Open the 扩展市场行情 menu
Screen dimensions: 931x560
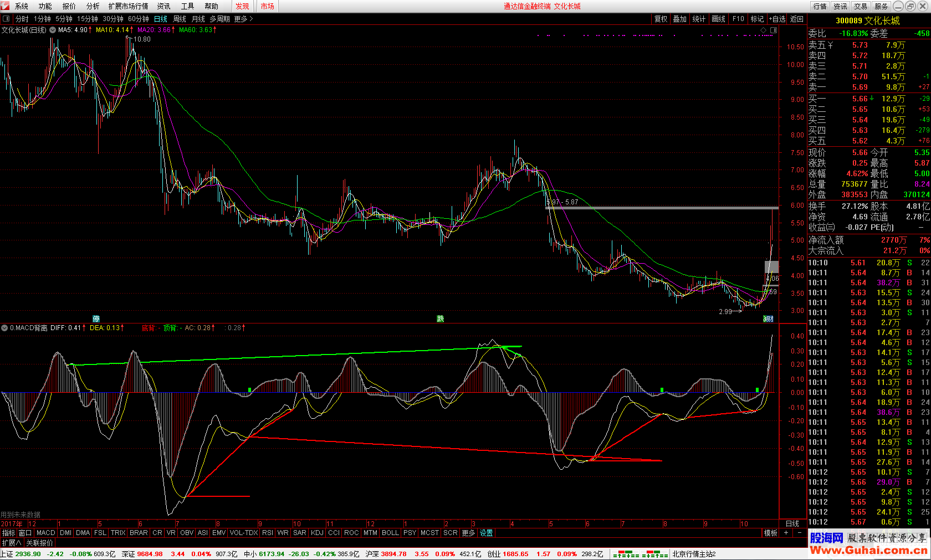pyautogui.click(x=129, y=6)
